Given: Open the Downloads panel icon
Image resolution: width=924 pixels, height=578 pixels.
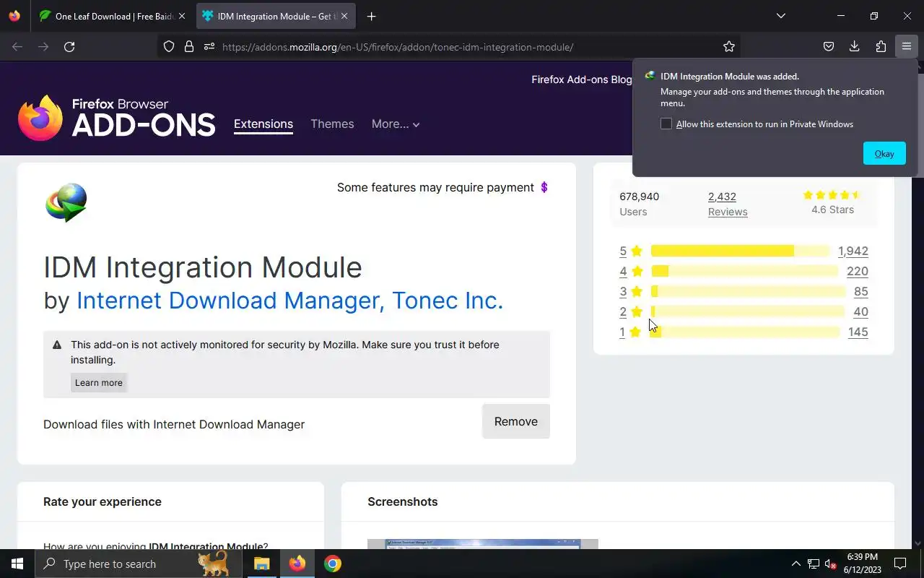Looking at the screenshot, I should click(855, 46).
